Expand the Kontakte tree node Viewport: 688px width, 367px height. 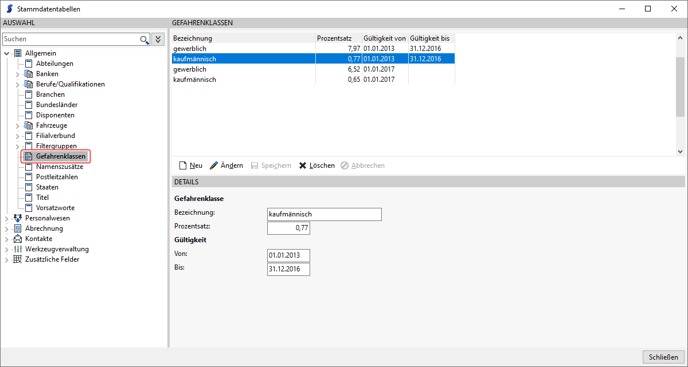(x=7, y=239)
